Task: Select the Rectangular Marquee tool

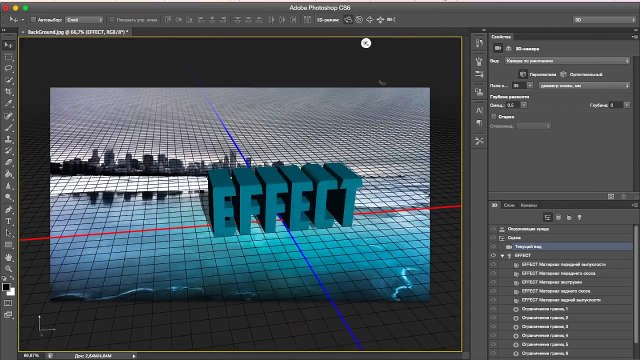Action: point(8,57)
